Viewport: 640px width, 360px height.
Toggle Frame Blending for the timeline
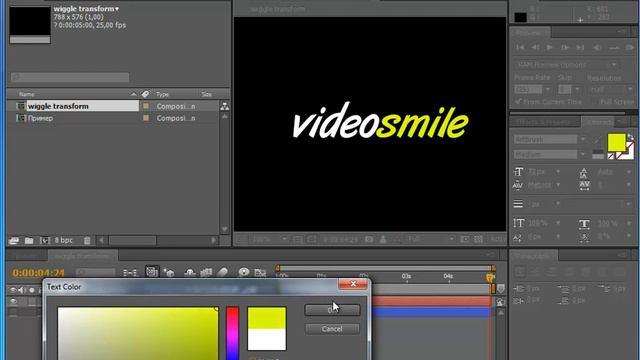[x=206, y=272]
